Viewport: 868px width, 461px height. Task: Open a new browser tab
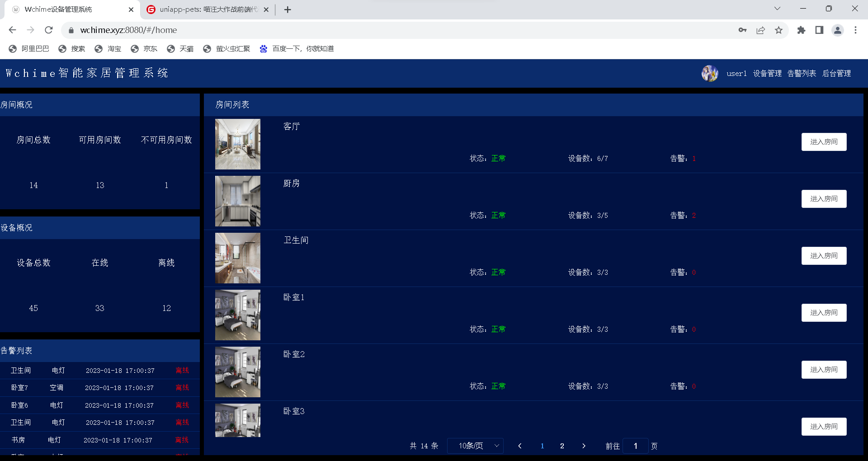point(288,9)
